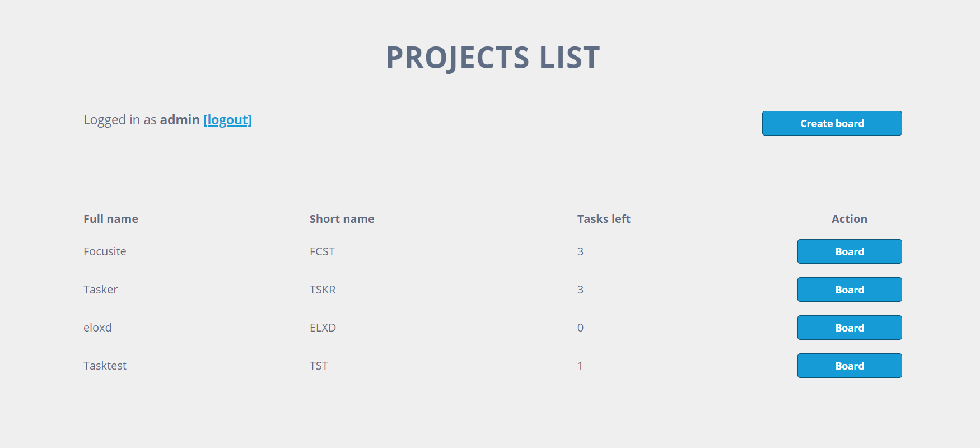
Task: Click the Create board button
Action: point(832,123)
